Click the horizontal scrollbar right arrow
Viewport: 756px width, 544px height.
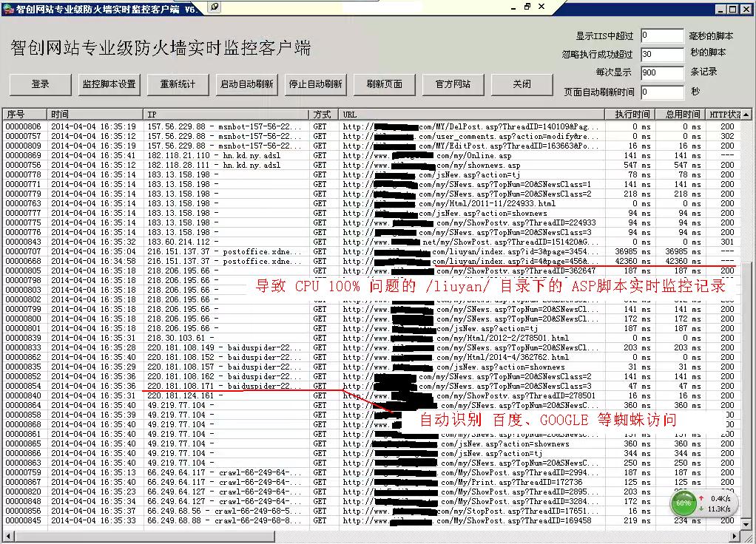735,536
